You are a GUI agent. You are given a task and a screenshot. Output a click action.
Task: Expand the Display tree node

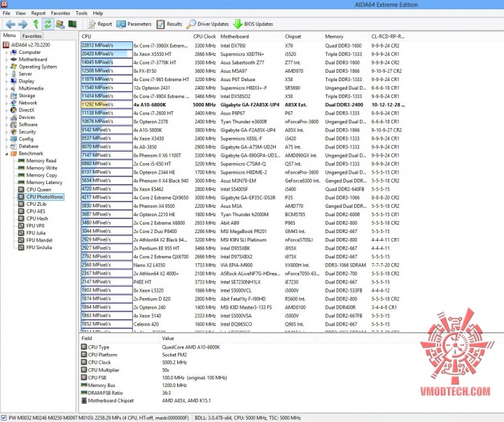click(x=6, y=81)
